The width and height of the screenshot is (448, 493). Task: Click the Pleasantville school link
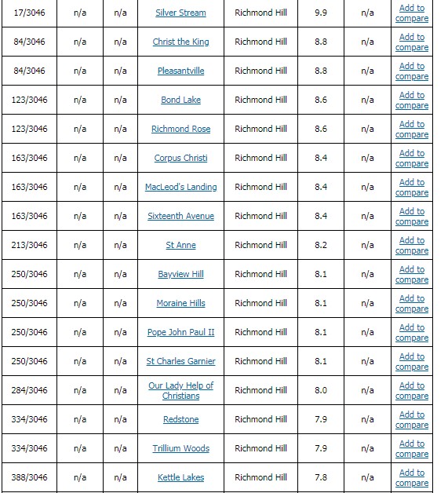180,71
